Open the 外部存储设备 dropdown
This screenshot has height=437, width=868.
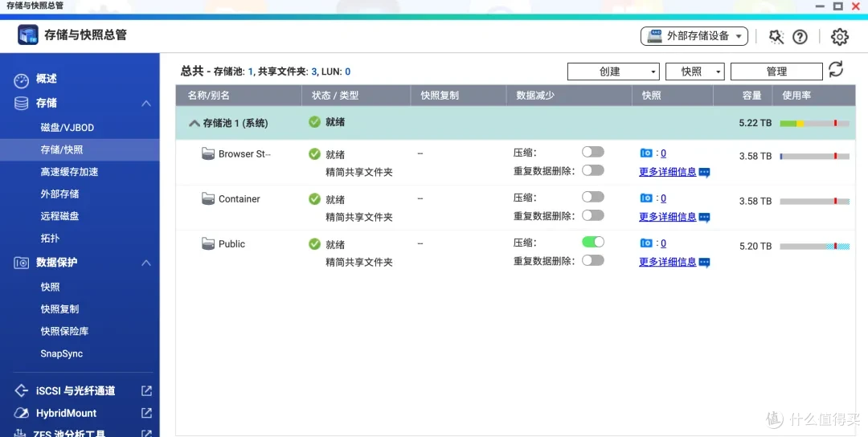tap(694, 36)
